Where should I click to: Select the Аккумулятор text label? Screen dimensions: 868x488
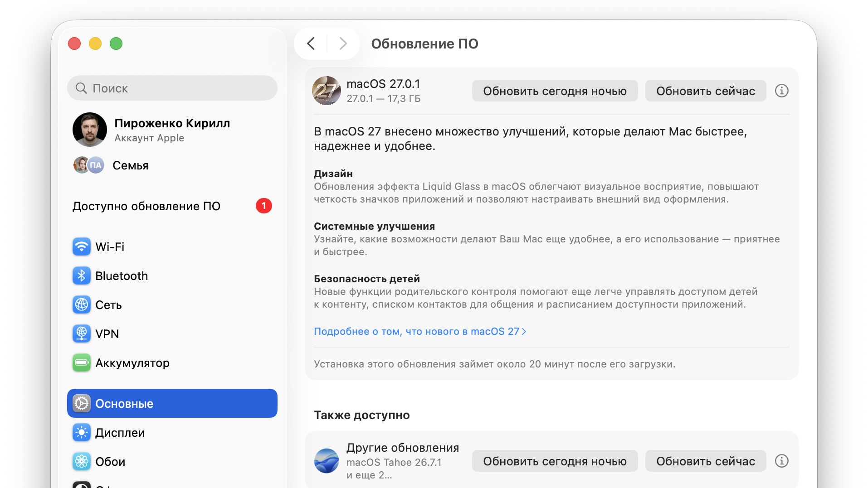tap(132, 363)
